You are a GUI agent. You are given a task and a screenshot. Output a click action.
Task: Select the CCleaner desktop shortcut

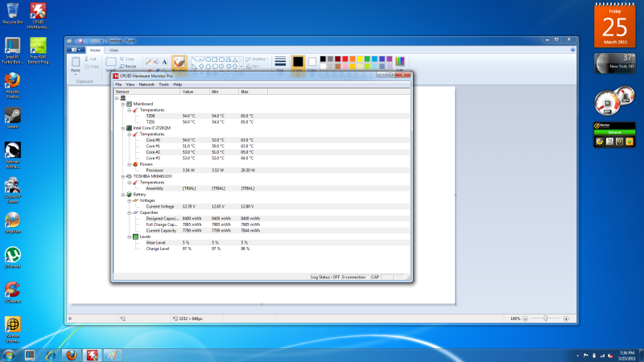tap(12, 292)
